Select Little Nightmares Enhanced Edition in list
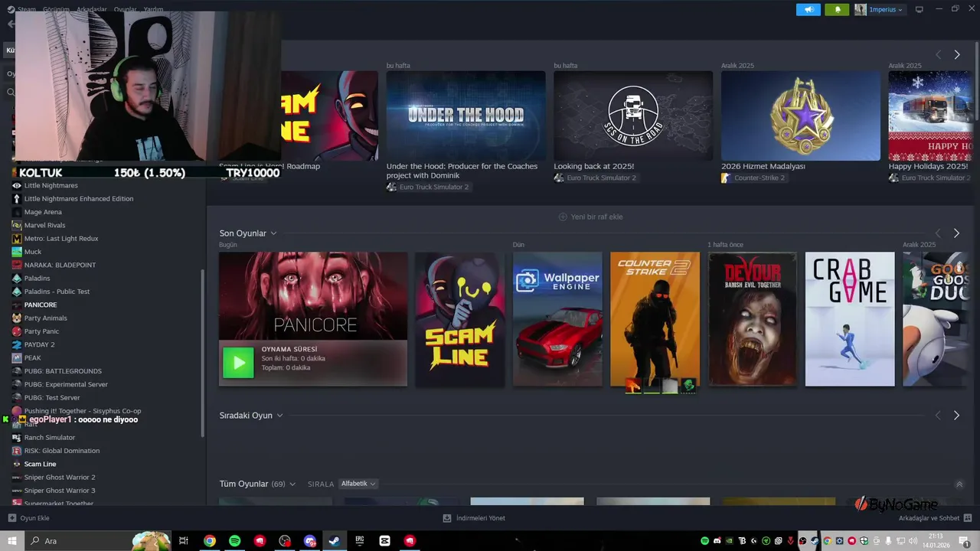The height and width of the screenshot is (551, 980). click(79, 198)
